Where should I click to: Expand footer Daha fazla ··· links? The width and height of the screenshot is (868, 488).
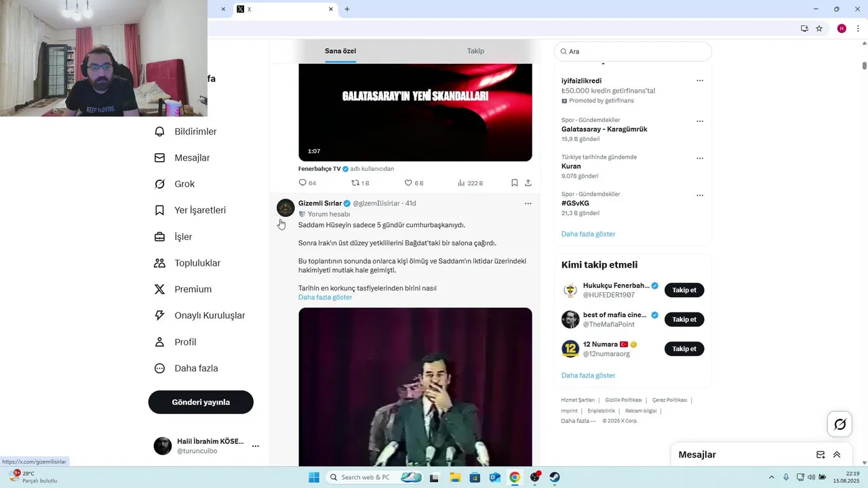578,421
